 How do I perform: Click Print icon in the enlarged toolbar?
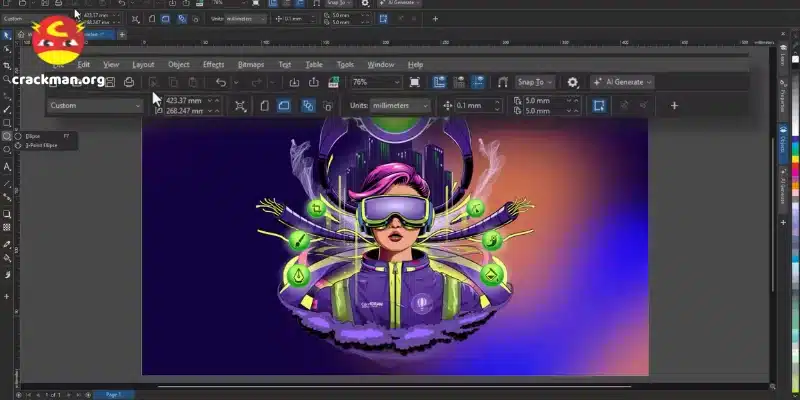coord(129,82)
